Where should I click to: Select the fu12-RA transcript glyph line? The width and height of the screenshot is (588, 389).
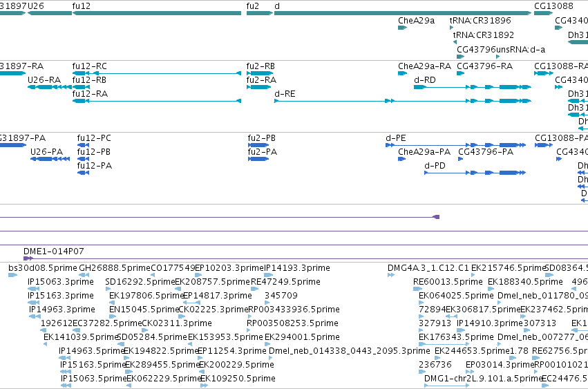(x=157, y=101)
